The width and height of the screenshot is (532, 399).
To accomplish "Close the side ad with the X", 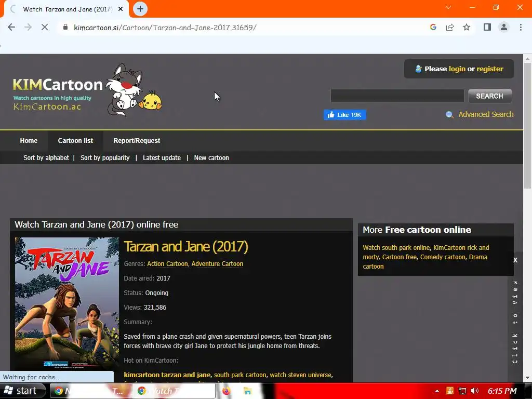I will coord(515,260).
